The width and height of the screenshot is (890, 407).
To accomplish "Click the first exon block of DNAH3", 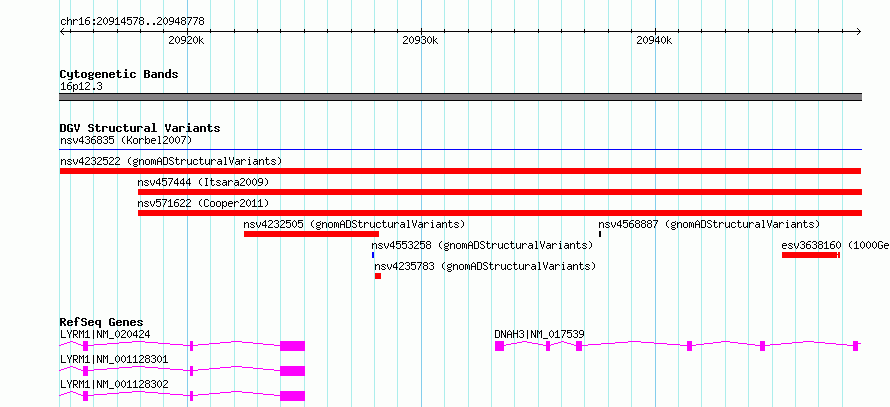I will click(x=499, y=346).
